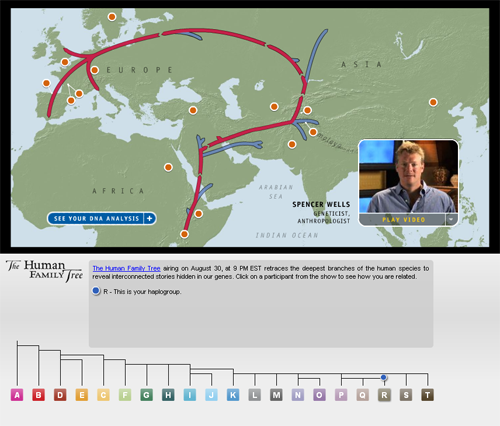
Task: Select haplogroup E tile
Action: pyautogui.click(x=82, y=395)
